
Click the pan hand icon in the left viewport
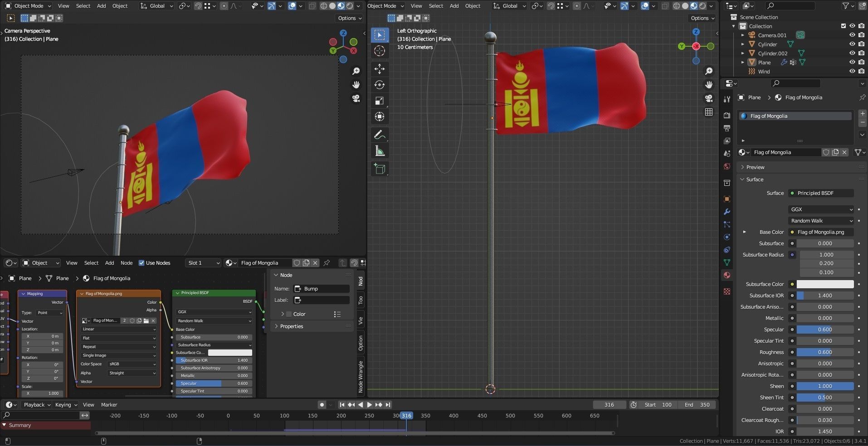tap(356, 85)
